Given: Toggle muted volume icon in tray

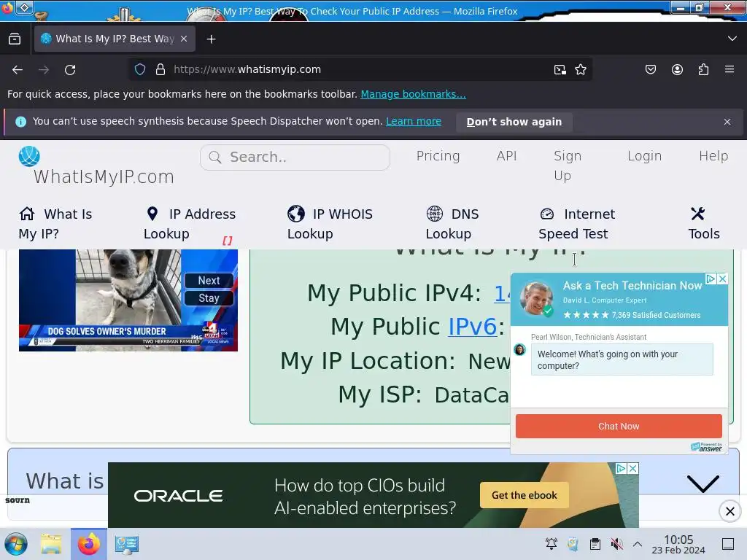Looking at the screenshot, I should [616, 544].
